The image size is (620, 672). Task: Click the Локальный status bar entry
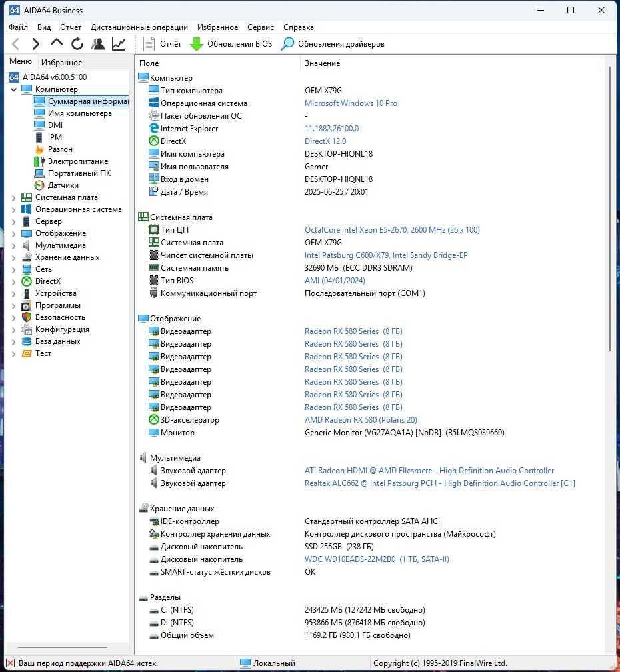[x=274, y=663]
